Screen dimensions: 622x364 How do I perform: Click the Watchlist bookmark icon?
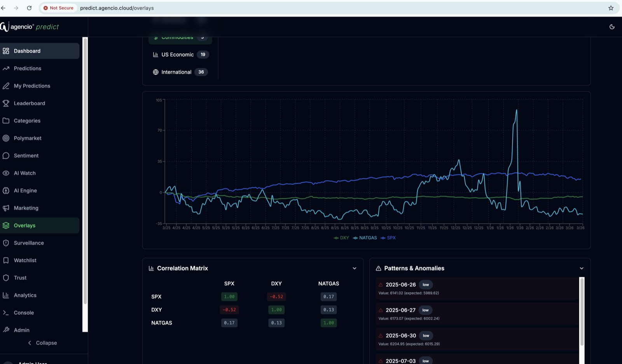6,261
